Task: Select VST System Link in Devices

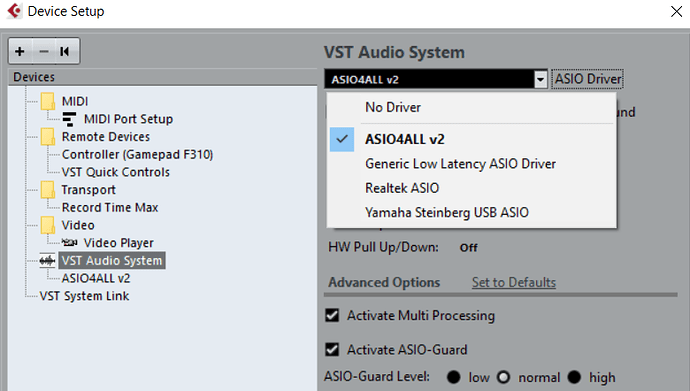Action: [84, 296]
